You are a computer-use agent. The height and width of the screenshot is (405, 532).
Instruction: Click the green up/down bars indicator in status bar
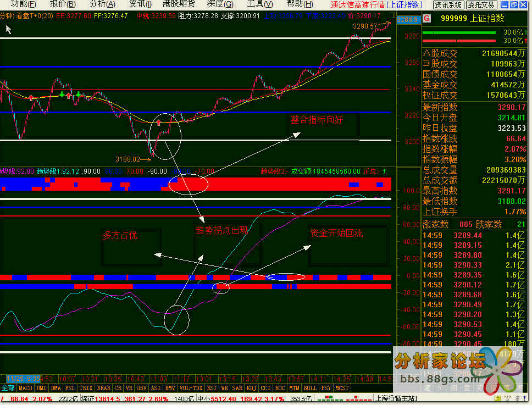pos(329,400)
